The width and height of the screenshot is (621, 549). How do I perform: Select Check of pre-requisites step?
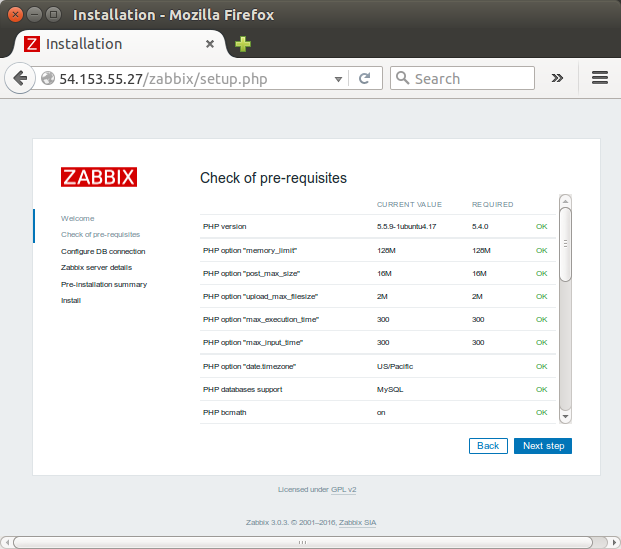[100, 234]
